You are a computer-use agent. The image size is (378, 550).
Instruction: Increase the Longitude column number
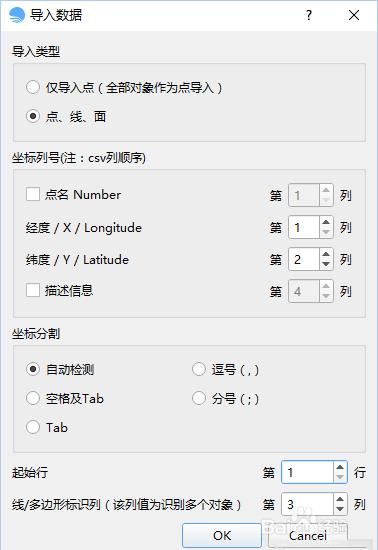pyautogui.click(x=326, y=222)
